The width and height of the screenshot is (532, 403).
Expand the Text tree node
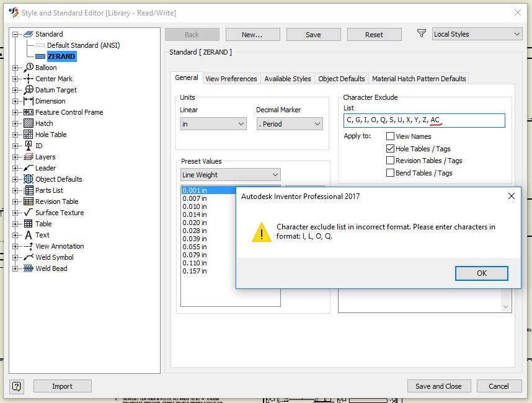[x=15, y=235]
